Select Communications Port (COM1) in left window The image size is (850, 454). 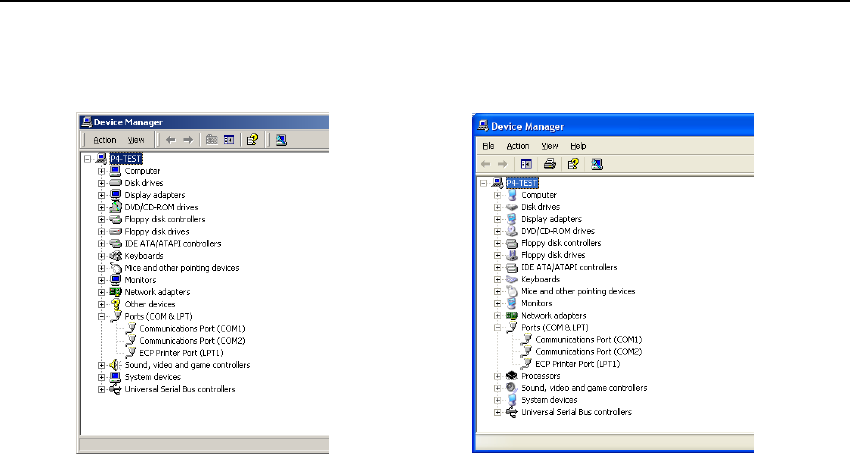192,329
